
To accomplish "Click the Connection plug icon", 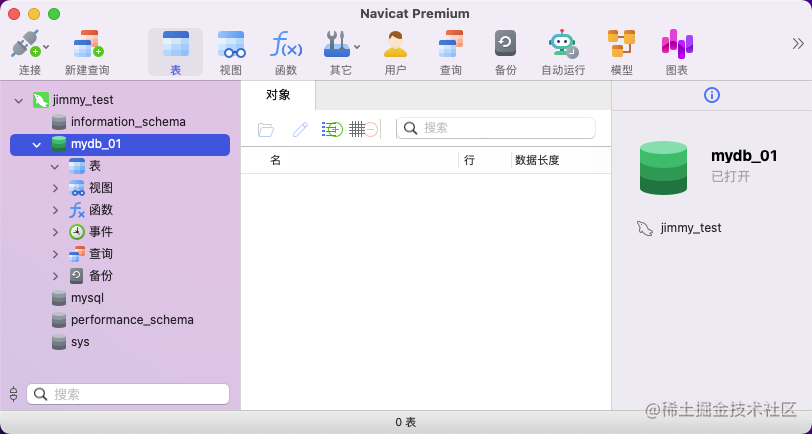I will point(26,44).
